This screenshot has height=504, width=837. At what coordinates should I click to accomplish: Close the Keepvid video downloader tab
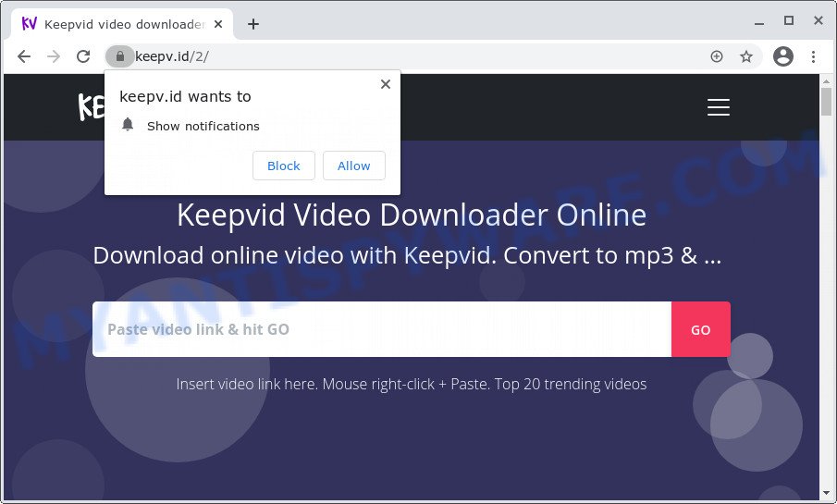pos(217,24)
